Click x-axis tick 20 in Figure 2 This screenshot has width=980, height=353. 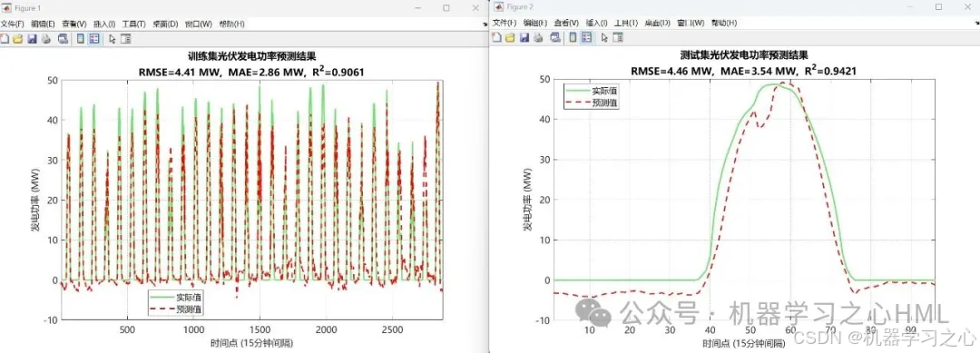(x=630, y=330)
